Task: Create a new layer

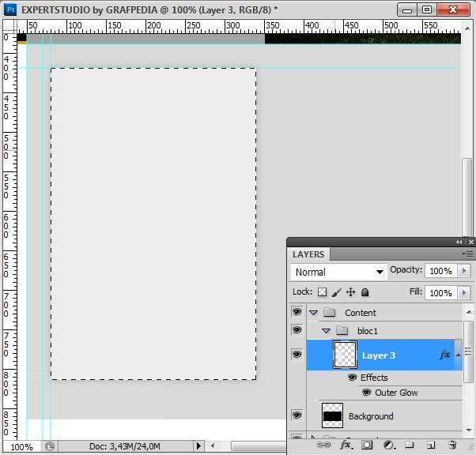Action: coord(431,445)
